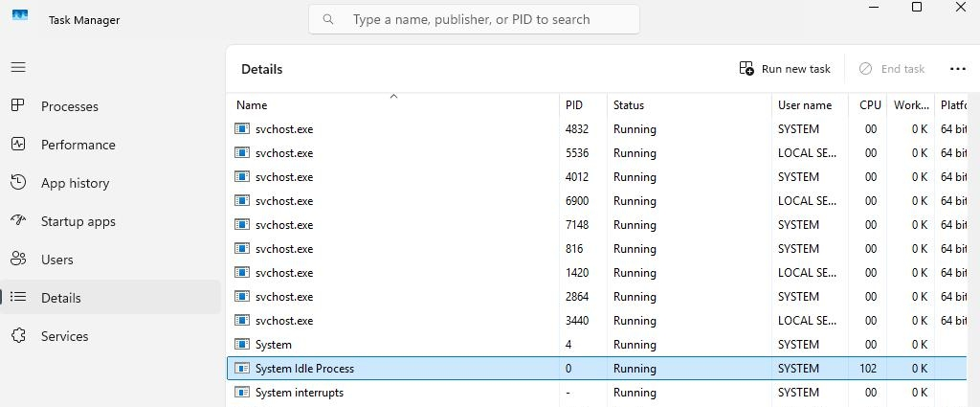This screenshot has width=980, height=407.
Task: Select the System Idle Process row
Action: (599, 369)
